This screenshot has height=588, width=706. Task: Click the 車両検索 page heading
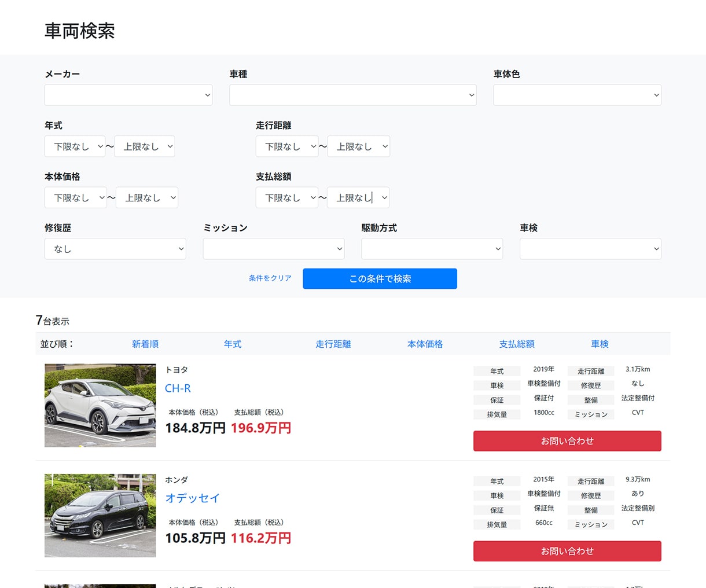[x=80, y=31]
